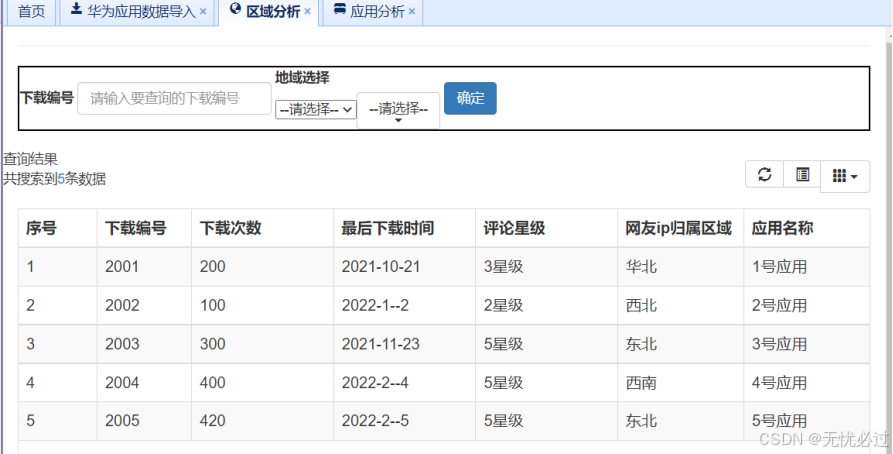Select the cell with download number 2002
The height and width of the screenshot is (454, 893).
click(144, 305)
